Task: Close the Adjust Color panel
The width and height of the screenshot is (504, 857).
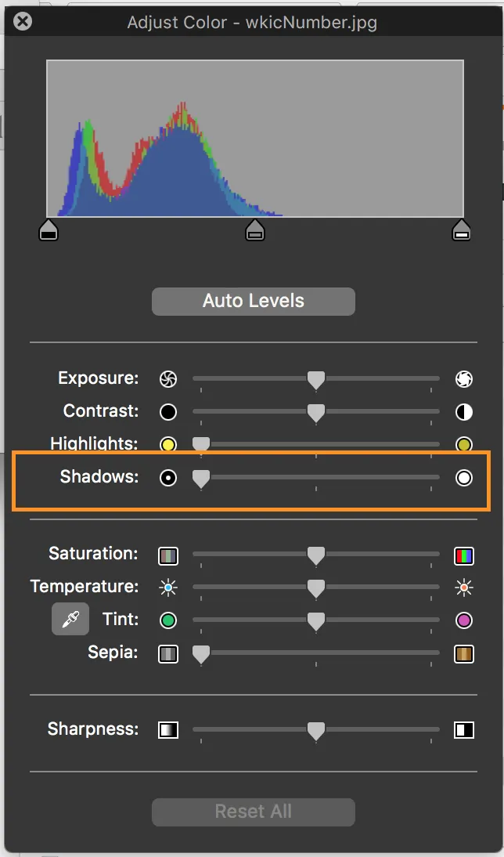Action: [x=23, y=21]
